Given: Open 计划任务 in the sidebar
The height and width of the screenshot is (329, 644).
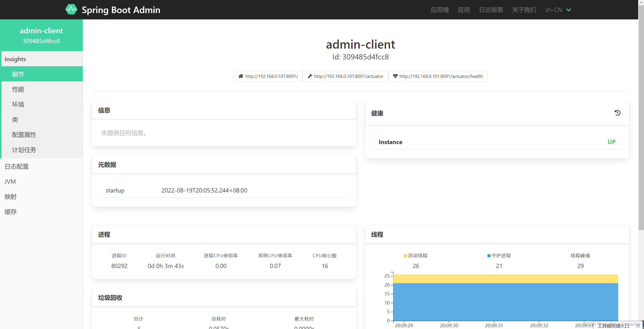Looking at the screenshot, I should [x=42, y=150].
